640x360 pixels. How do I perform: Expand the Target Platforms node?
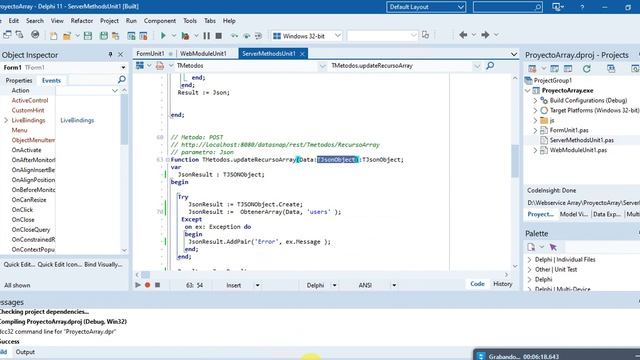(x=535, y=110)
